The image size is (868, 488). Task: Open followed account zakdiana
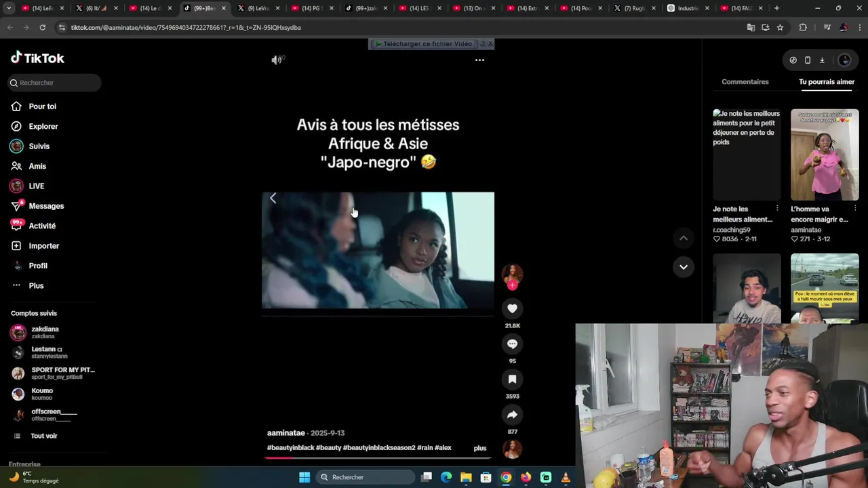pos(45,332)
